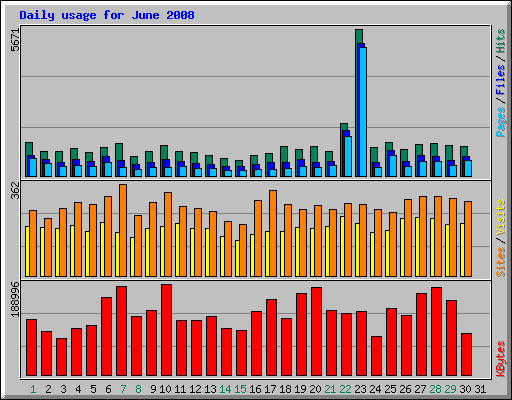Click the day 15 label on the x-axis
The height and width of the screenshot is (400, 512).
[x=240, y=389]
